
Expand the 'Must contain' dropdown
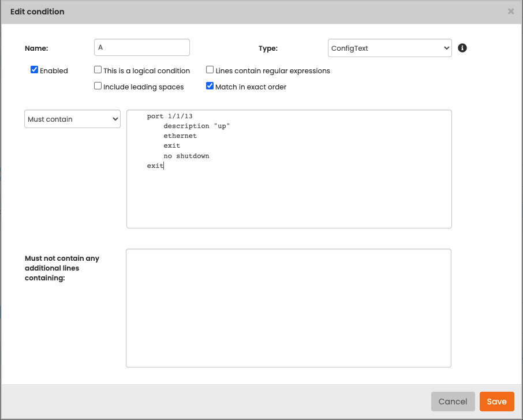click(x=72, y=119)
